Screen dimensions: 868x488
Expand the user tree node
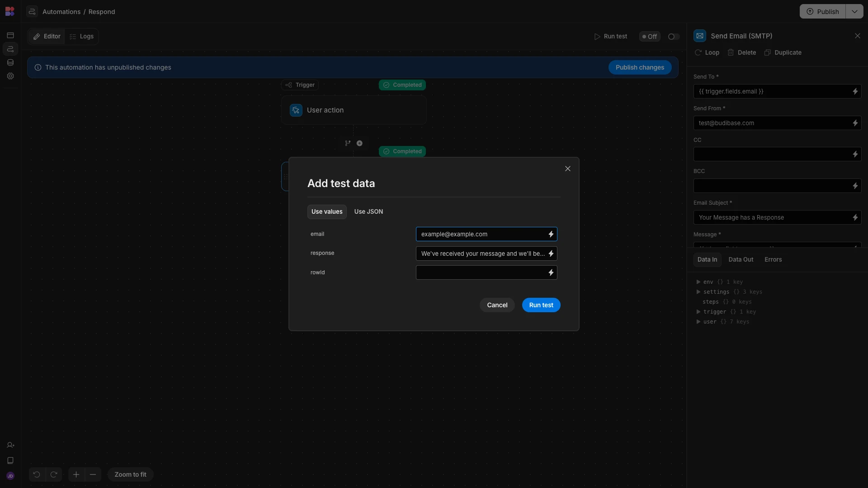pyautogui.click(x=698, y=322)
